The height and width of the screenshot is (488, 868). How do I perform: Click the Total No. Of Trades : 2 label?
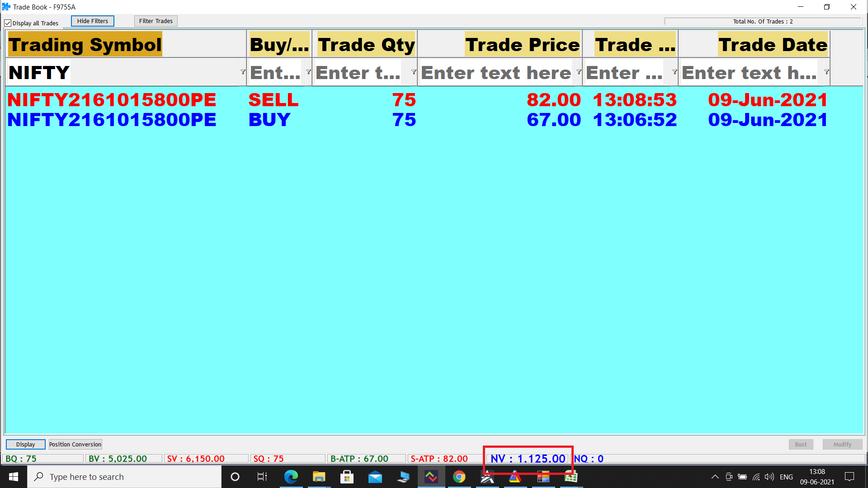click(x=763, y=21)
